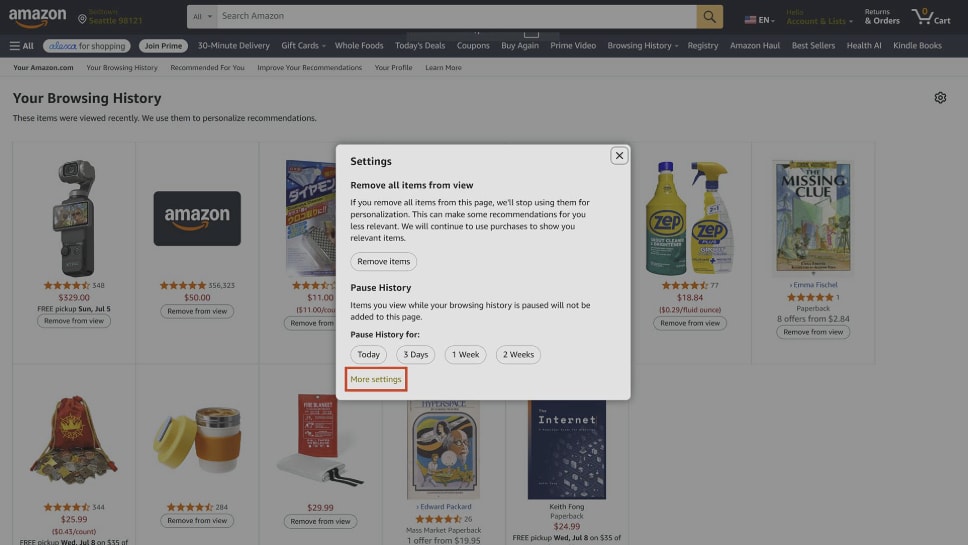This screenshot has height=545, width=968.
Task: Open The Missing Clue book cover
Action: point(812,216)
